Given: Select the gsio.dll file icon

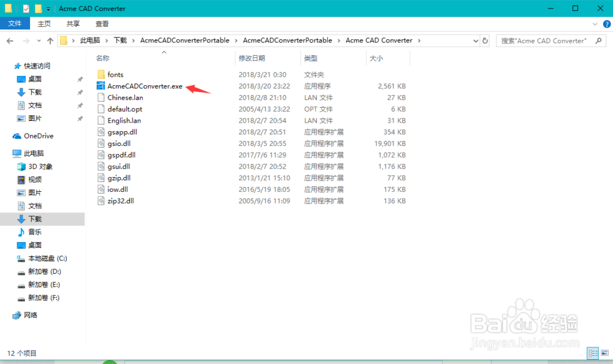Looking at the screenshot, I should 101,143.
